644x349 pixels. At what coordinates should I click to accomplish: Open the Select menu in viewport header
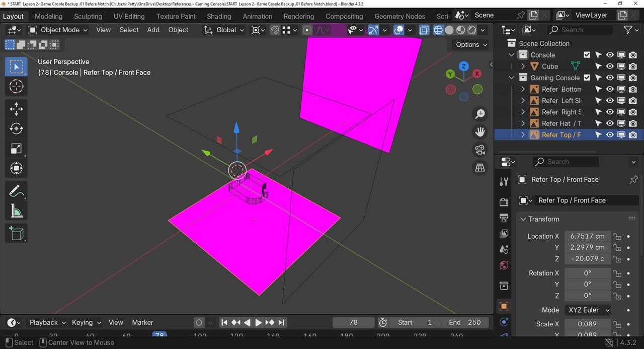pyautogui.click(x=129, y=30)
